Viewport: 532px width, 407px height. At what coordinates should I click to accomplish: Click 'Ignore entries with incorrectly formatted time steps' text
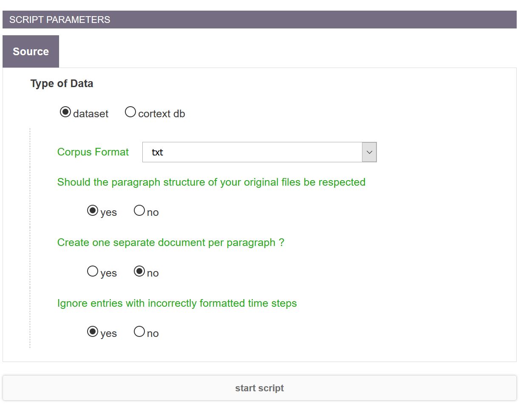coord(177,303)
